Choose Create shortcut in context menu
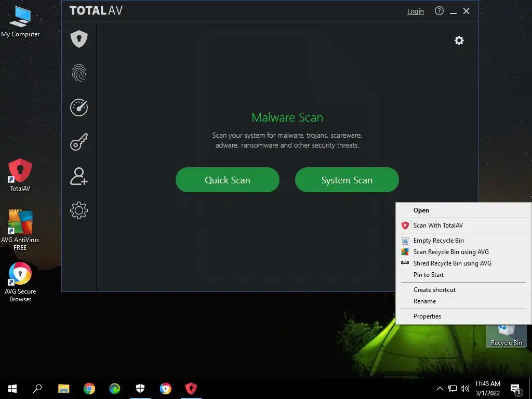This screenshot has height=399, width=532. (x=463, y=290)
